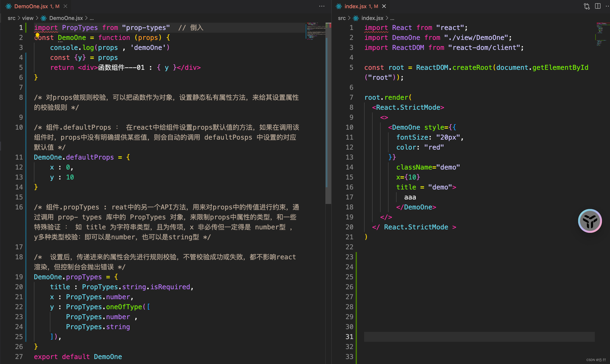Click 'defaultProps' on line 11
Screen dimensions: 610x364
click(90, 157)
